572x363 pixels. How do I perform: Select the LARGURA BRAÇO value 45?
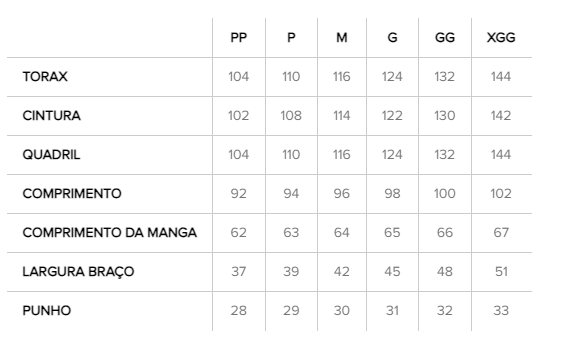tap(392, 271)
